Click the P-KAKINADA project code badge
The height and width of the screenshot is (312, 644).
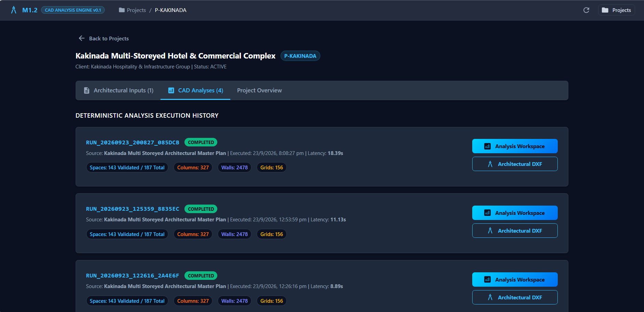300,56
